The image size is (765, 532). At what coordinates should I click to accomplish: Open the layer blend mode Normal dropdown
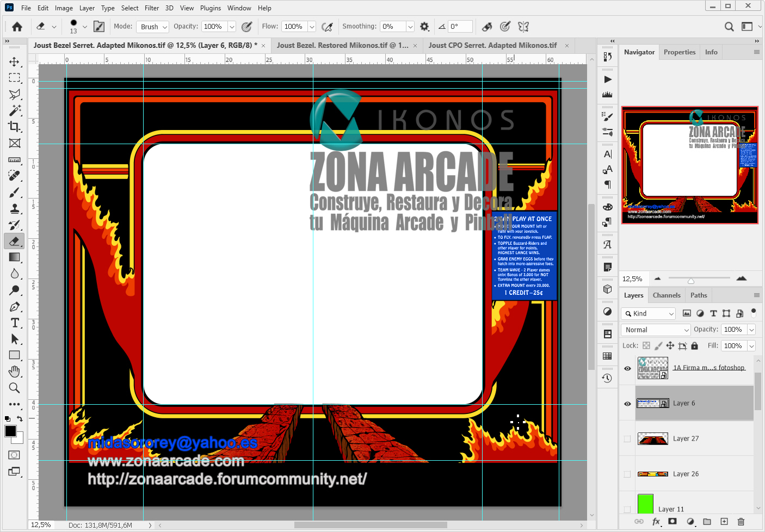[656, 330]
